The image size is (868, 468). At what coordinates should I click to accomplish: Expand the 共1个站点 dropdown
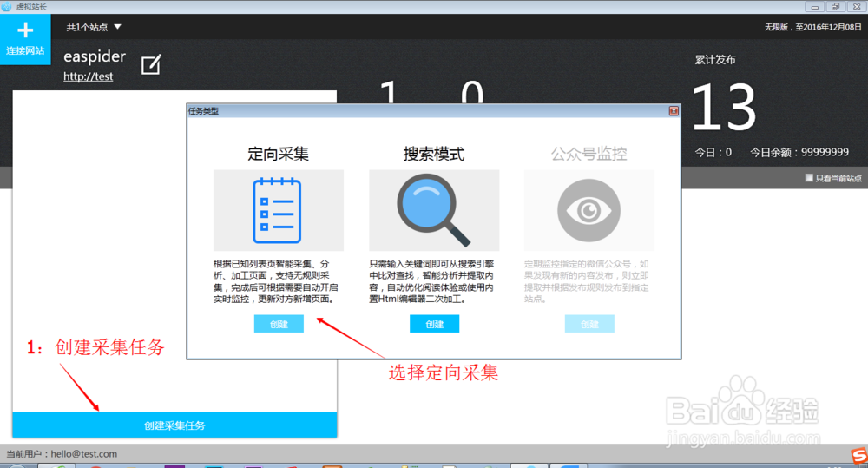(x=94, y=27)
